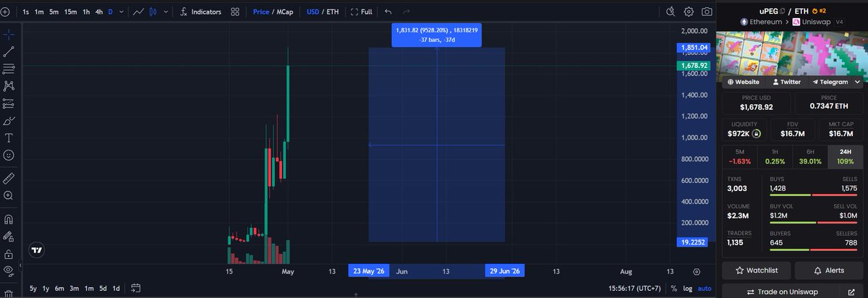Viewport: 868px width, 298px height.
Task: Open the Alerts button
Action: [x=829, y=271]
